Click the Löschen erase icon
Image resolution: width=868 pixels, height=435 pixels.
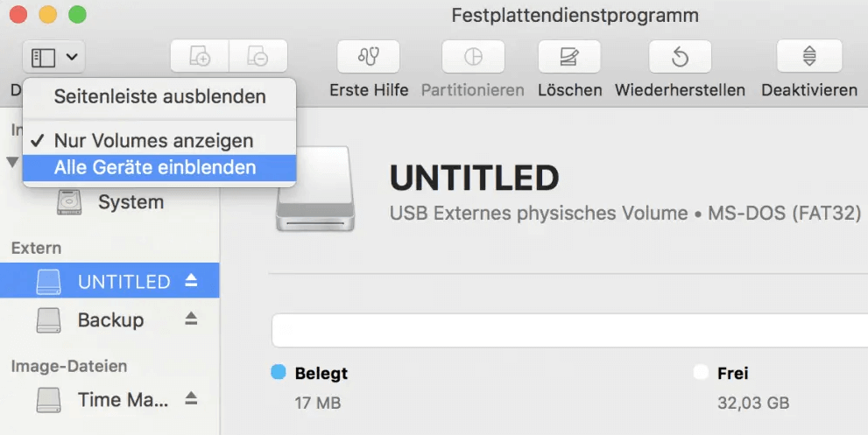pos(569,56)
